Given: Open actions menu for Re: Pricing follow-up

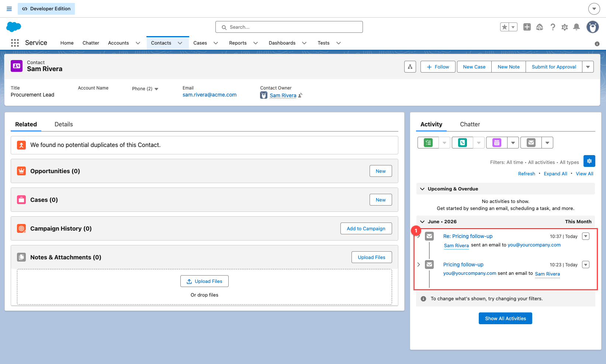Looking at the screenshot, I should [x=586, y=236].
